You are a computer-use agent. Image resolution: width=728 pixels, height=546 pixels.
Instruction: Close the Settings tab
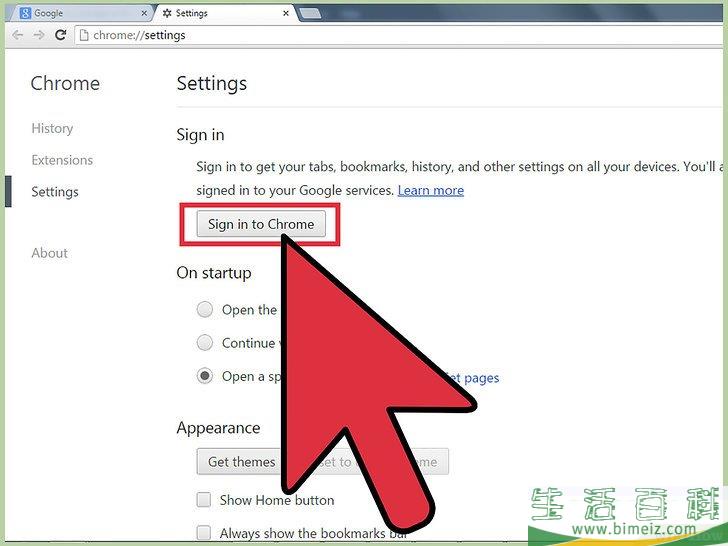[286, 13]
